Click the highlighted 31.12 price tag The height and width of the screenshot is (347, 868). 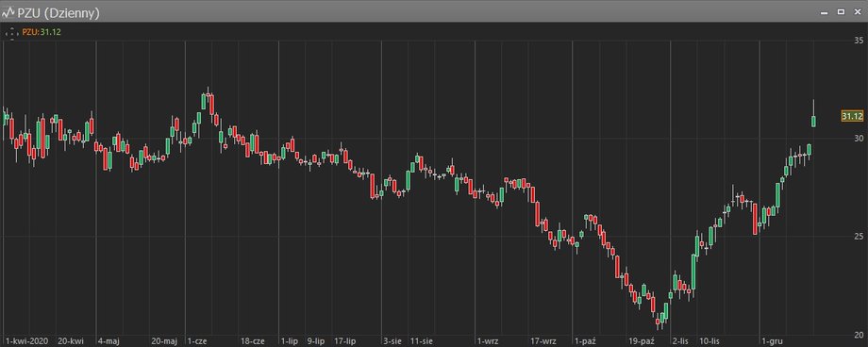tap(852, 116)
